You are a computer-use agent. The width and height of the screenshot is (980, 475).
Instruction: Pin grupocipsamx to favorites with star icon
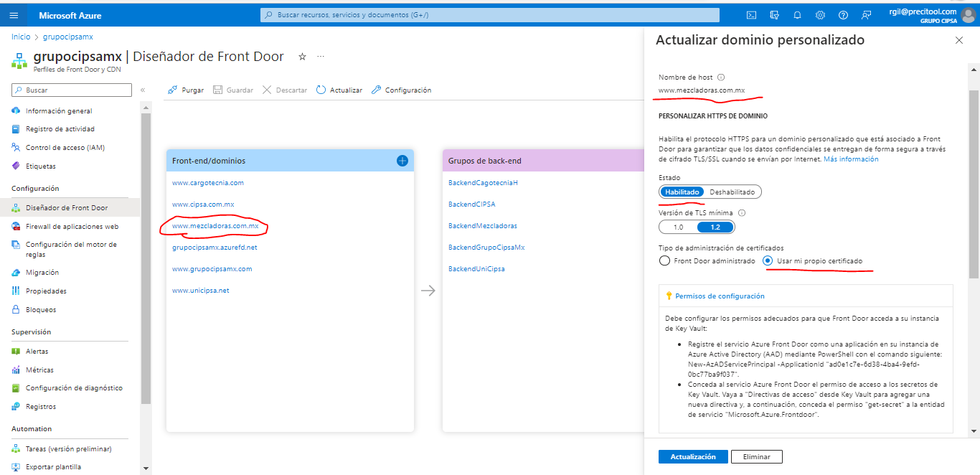point(302,57)
